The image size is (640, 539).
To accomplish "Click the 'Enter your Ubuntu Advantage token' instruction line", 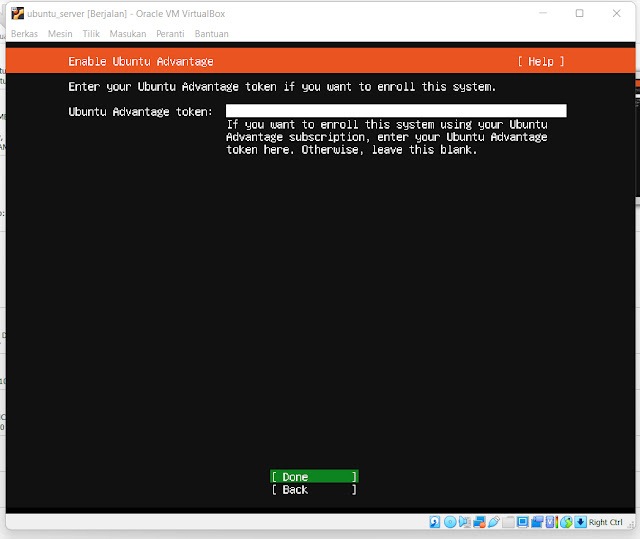I will [282, 87].
